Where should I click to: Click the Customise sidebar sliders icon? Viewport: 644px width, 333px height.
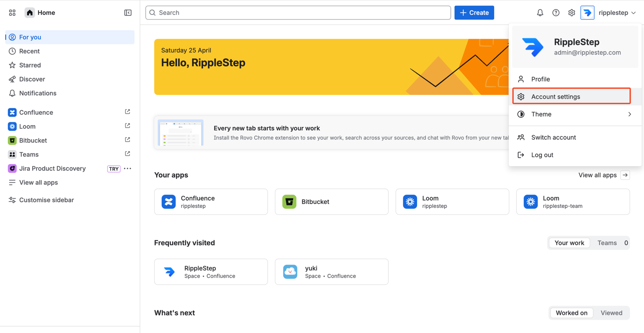12,200
